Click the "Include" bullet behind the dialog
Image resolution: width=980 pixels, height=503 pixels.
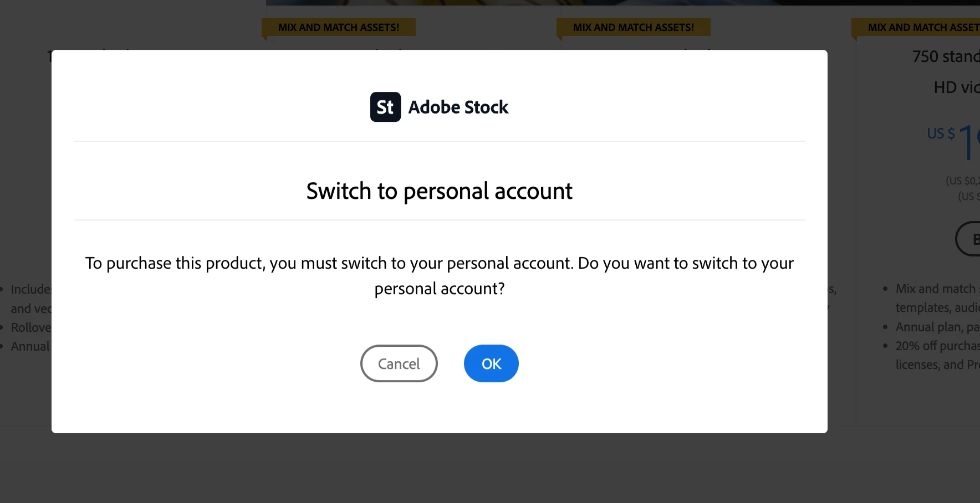tap(31, 289)
